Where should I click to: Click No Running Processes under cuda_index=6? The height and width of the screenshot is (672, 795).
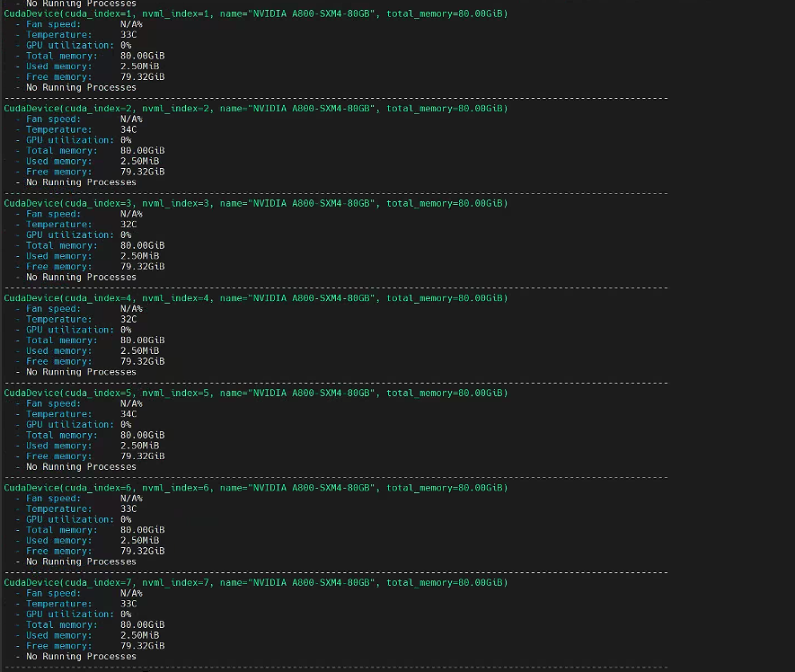pyautogui.click(x=81, y=561)
